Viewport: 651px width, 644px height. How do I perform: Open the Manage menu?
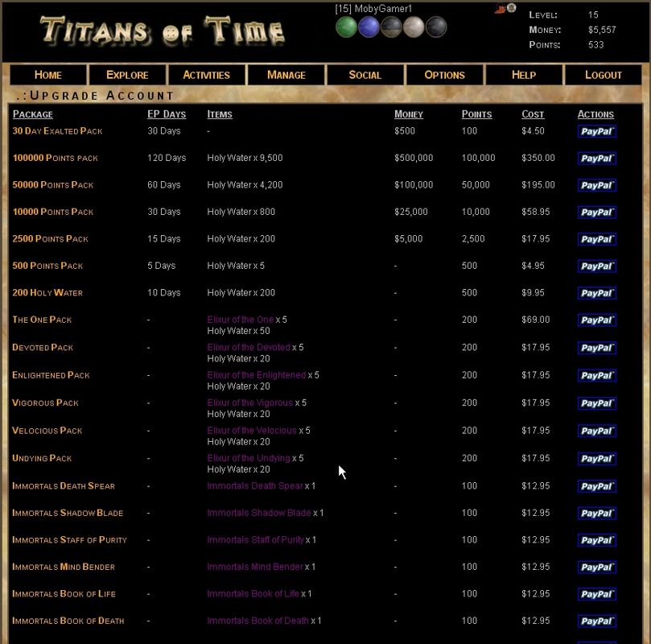click(x=285, y=74)
